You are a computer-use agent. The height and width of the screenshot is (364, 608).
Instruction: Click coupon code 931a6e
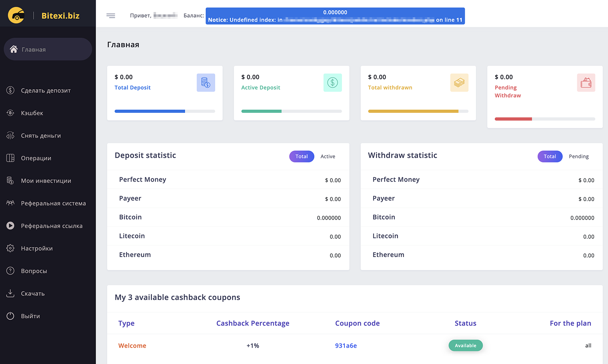point(346,346)
